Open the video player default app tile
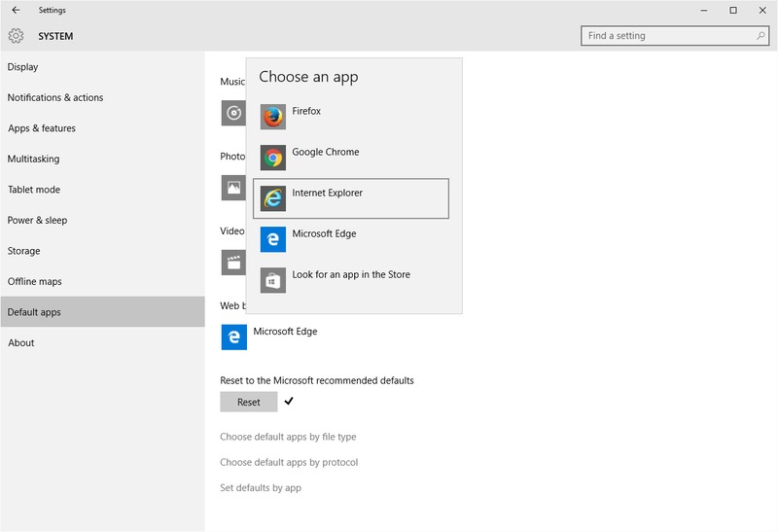 point(233,262)
